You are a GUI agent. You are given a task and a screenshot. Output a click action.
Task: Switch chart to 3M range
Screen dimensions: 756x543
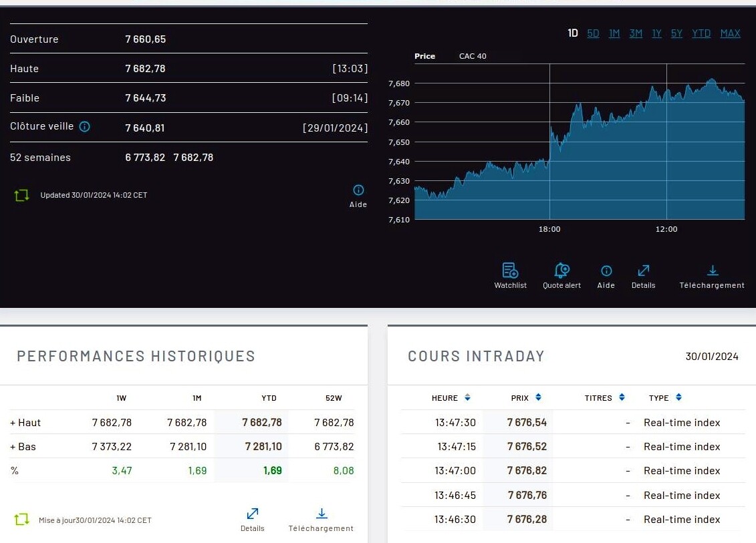[x=636, y=33]
